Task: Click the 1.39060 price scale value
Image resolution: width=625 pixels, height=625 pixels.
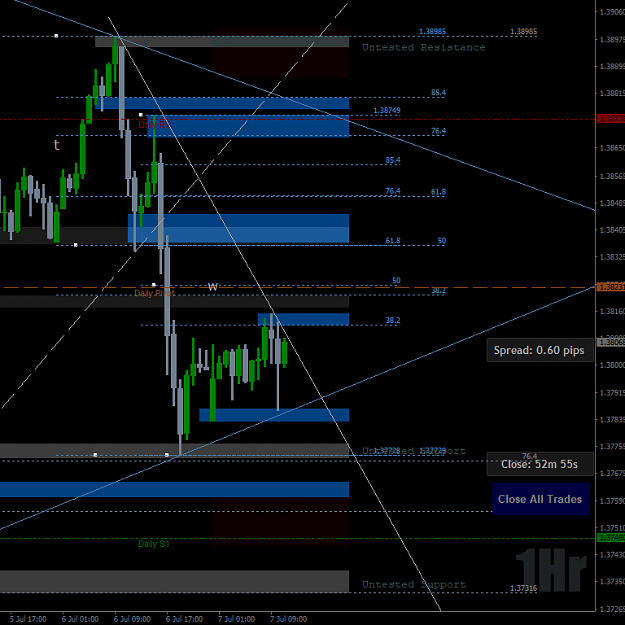Action: 612,12
